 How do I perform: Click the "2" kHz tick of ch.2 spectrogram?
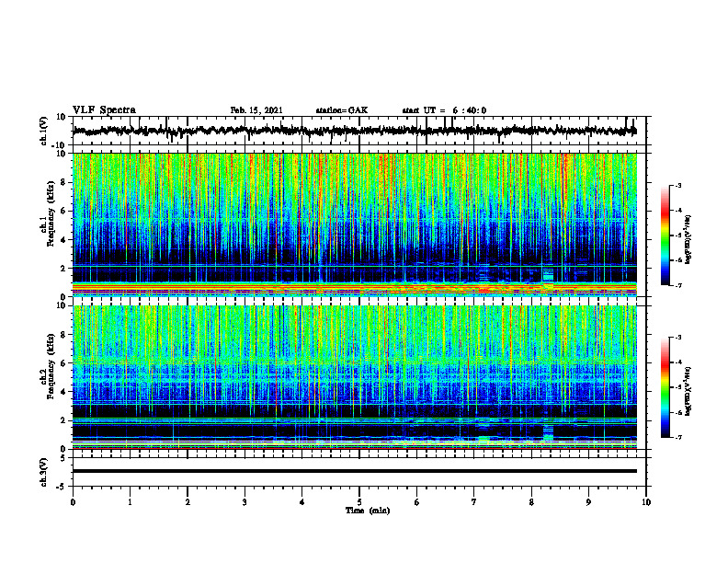tap(63, 420)
